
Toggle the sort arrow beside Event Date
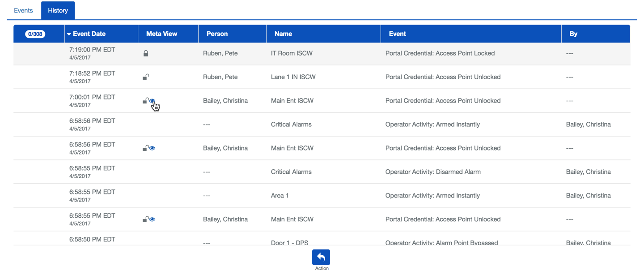click(69, 34)
